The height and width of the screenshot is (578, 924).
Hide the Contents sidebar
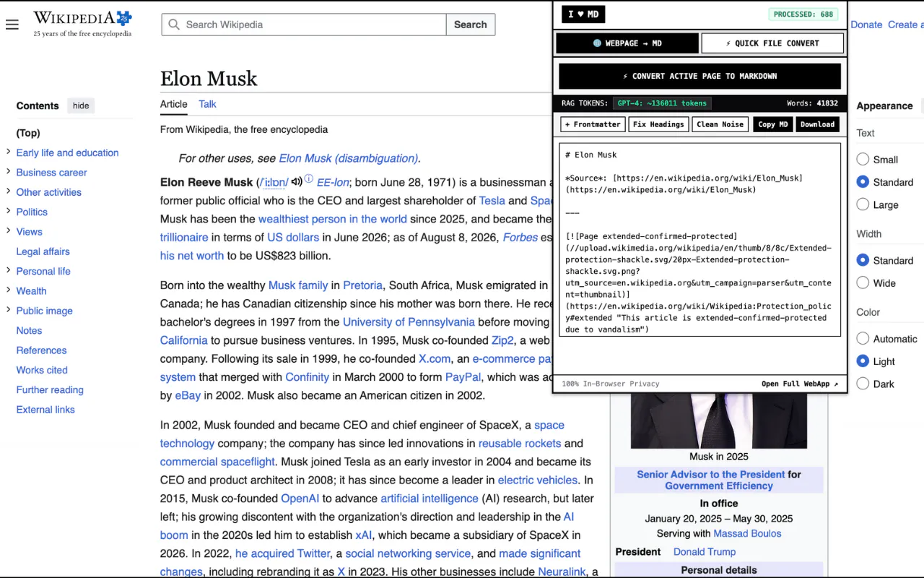pos(81,105)
